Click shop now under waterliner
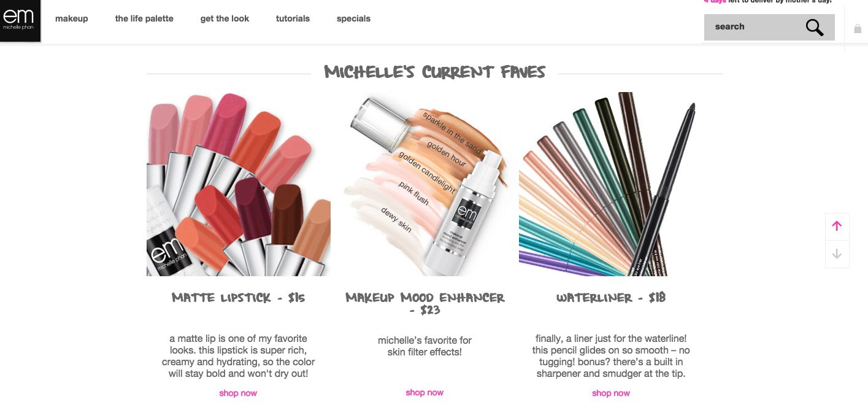 pos(611,393)
